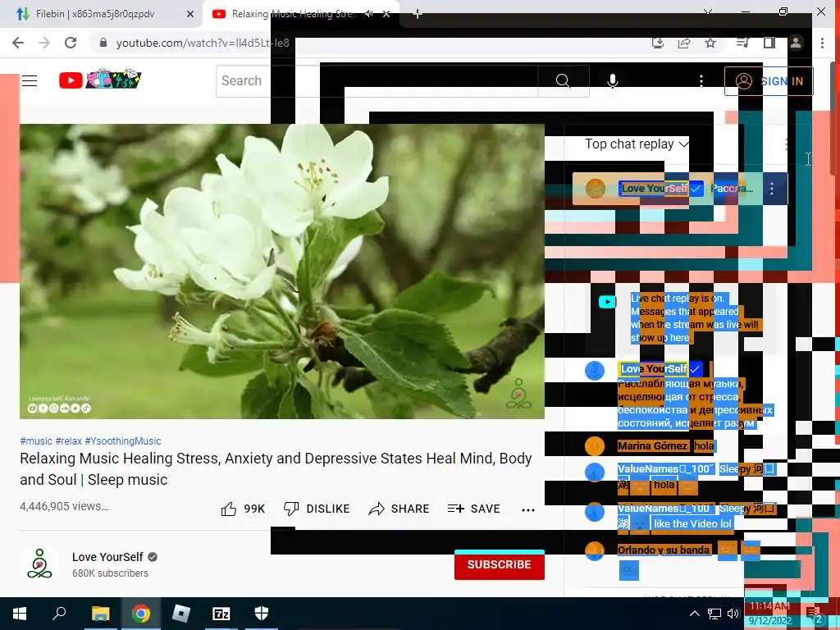The width and height of the screenshot is (840, 630).
Task: Close the Filebin tab
Action: pyautogui.click(x=190, y=15)
